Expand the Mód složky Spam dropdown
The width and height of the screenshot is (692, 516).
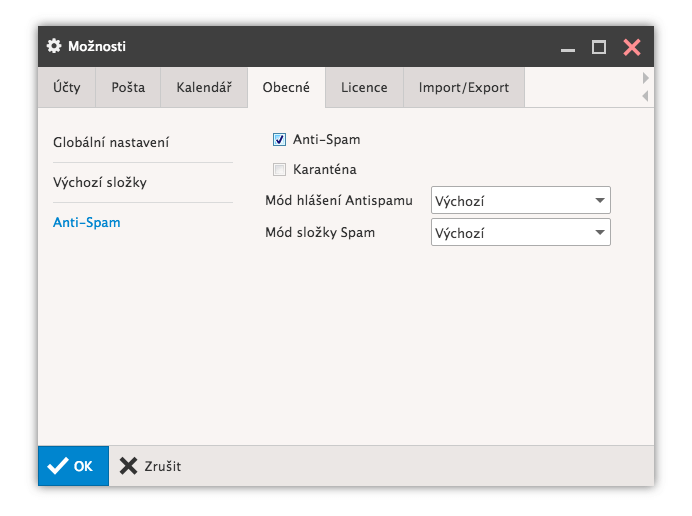tap(520, 233)
